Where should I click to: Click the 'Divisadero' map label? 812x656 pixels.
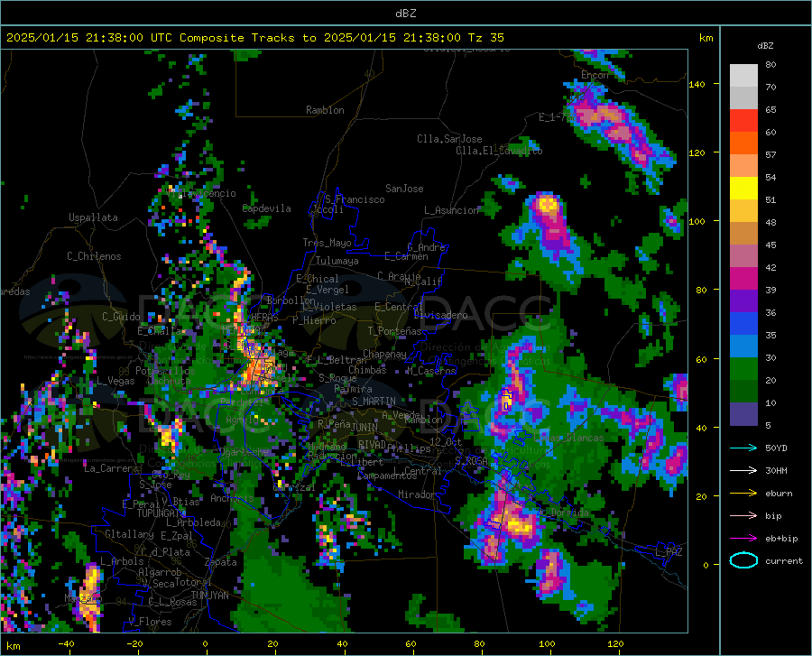click(x=440, y=315)
